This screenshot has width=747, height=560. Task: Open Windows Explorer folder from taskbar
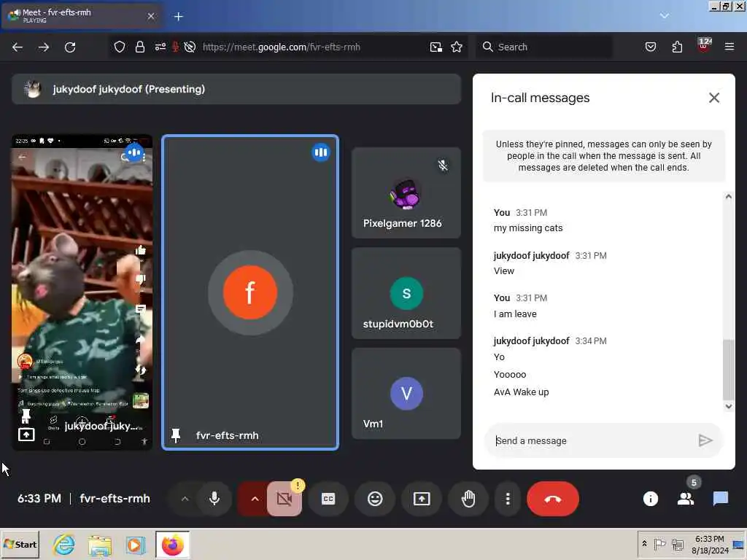[x=99, y=545]
